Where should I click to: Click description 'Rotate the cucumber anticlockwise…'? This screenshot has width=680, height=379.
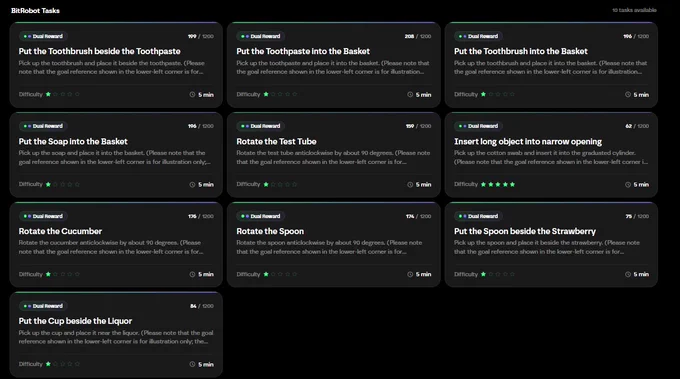click(111, 247)
